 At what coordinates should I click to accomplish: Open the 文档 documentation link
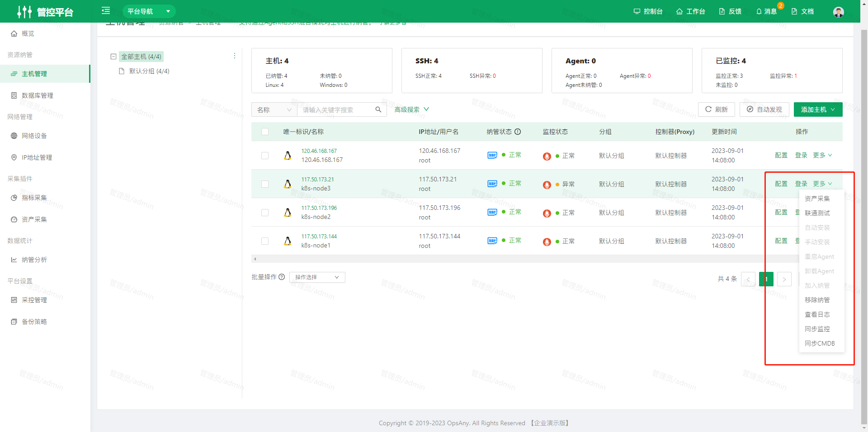(802, 11)
